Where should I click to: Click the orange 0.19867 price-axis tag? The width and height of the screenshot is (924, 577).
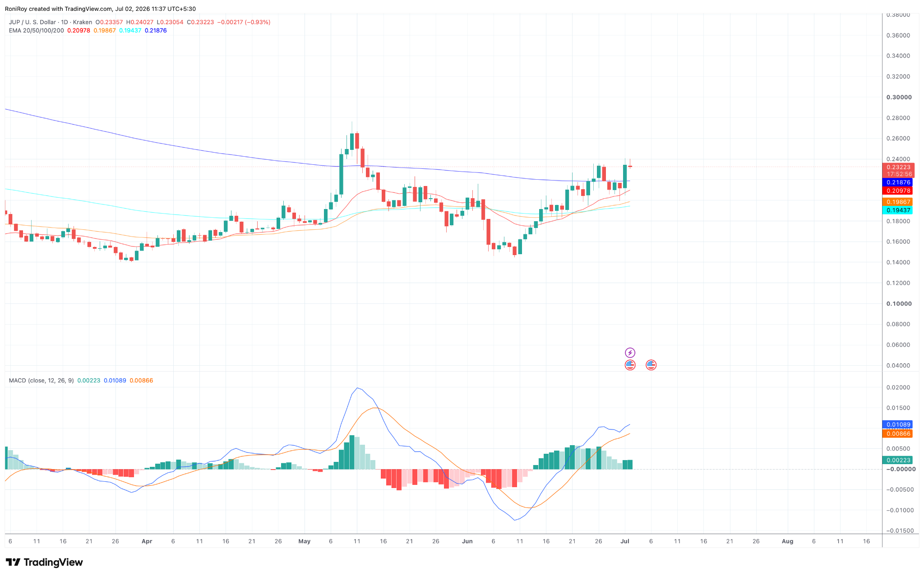click(898, 202)
